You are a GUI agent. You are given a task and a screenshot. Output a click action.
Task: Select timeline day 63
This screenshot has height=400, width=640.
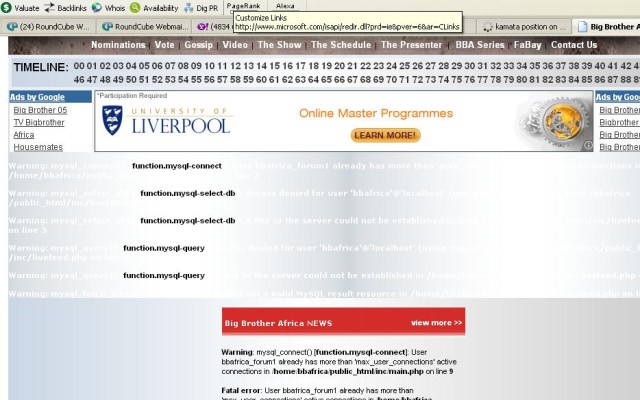300,80
